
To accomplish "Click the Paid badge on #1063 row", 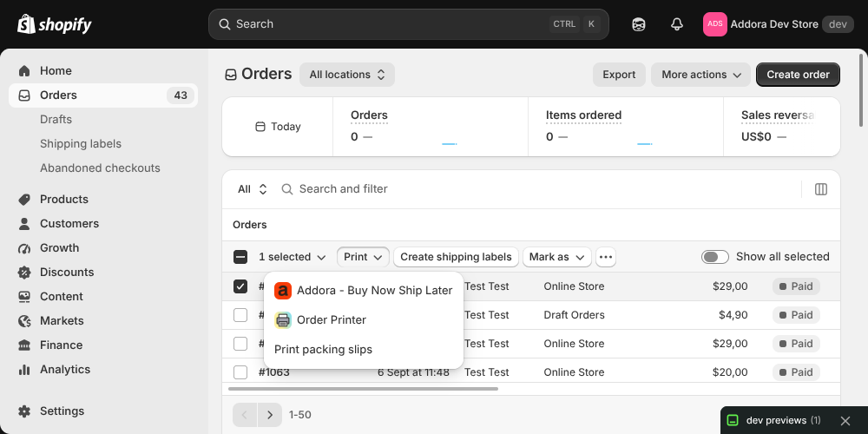I will (x=796, y=372).
